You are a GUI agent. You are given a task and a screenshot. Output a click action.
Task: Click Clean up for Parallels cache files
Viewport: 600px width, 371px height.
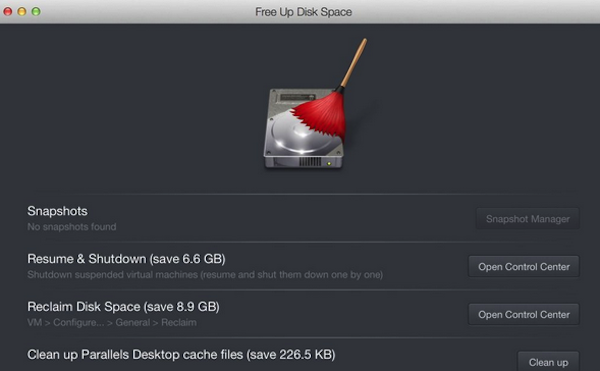(548, 361)
